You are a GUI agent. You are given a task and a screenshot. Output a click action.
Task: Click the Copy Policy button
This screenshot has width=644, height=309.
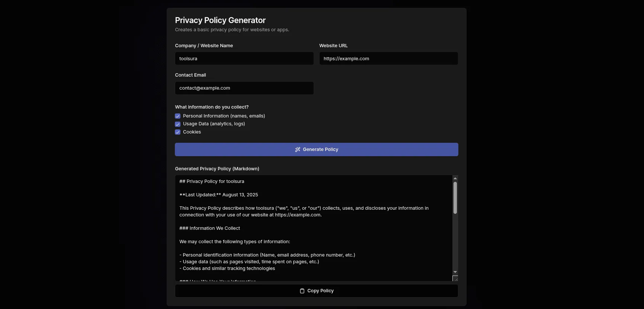point(317,291)
